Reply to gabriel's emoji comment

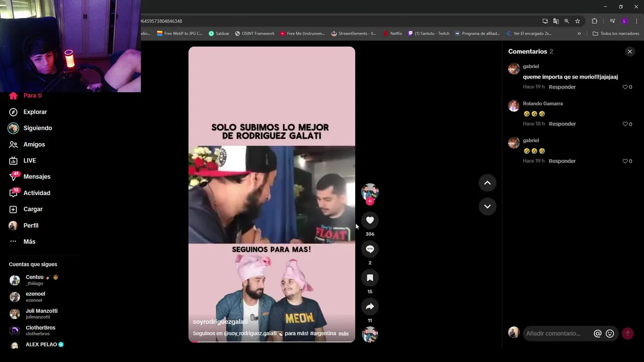[562, 161]
